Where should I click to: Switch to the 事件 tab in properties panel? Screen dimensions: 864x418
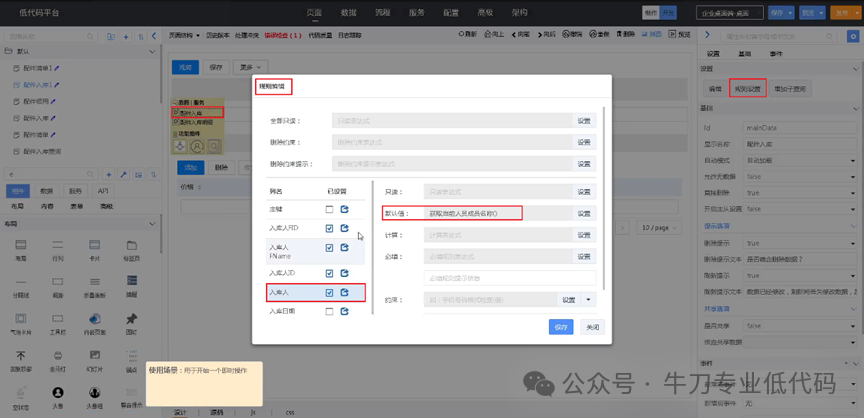tap(776, 54)
